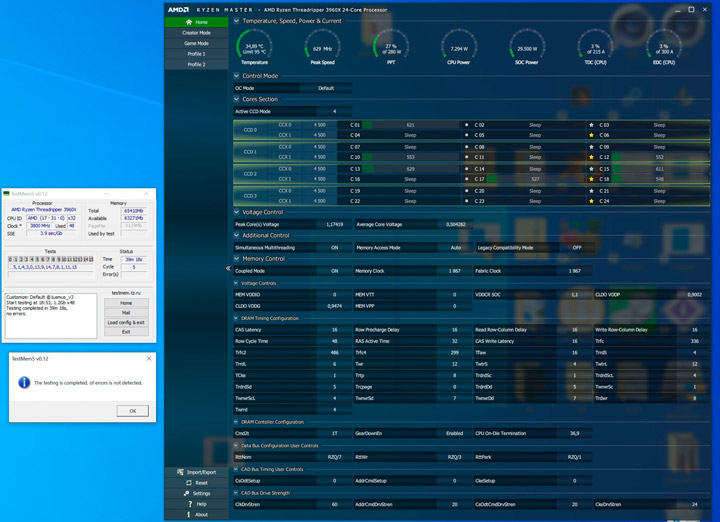This screenshot has height=522, width=720.
Task: Toggle Coupled Mode ON value
Action: click(x=335, y=271)
